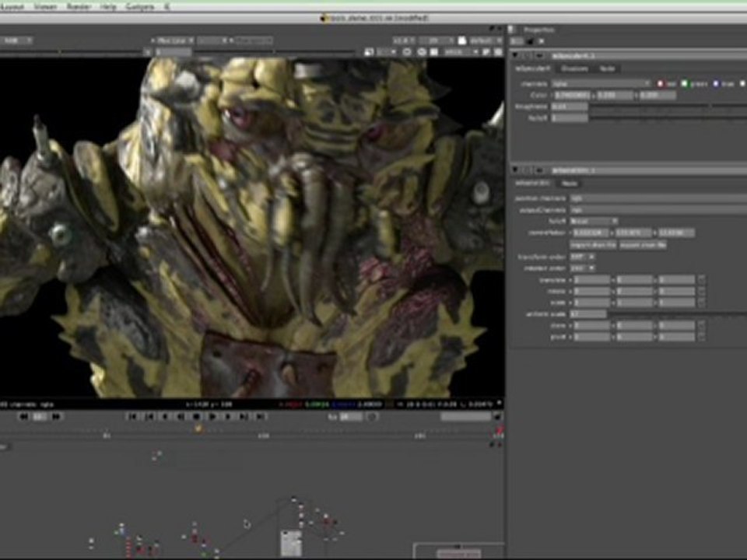Step forward one frame in the viewer
The height and width of the screenshot is (560, 747).
[x=228, y=417]
